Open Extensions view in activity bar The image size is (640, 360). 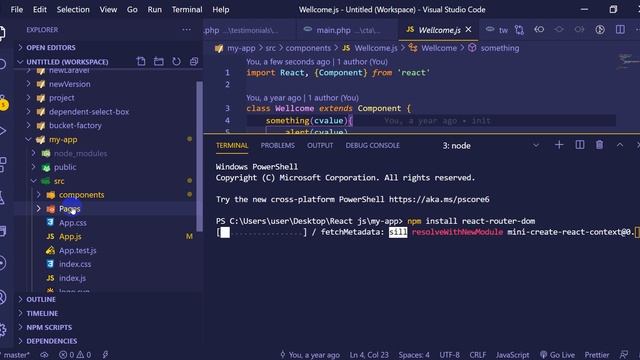(2, 164)
